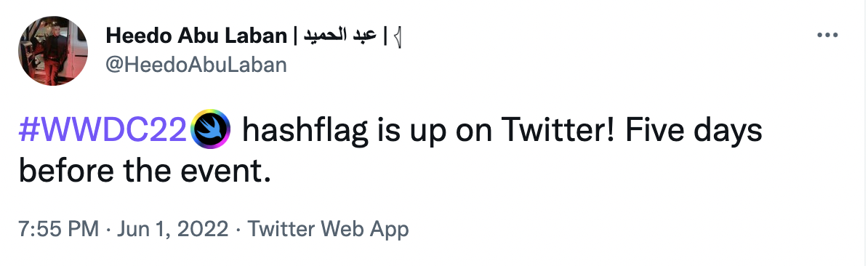Open Heedo Abu Laban's profile picture
The image size is (868, 266).
click(53, 50)
